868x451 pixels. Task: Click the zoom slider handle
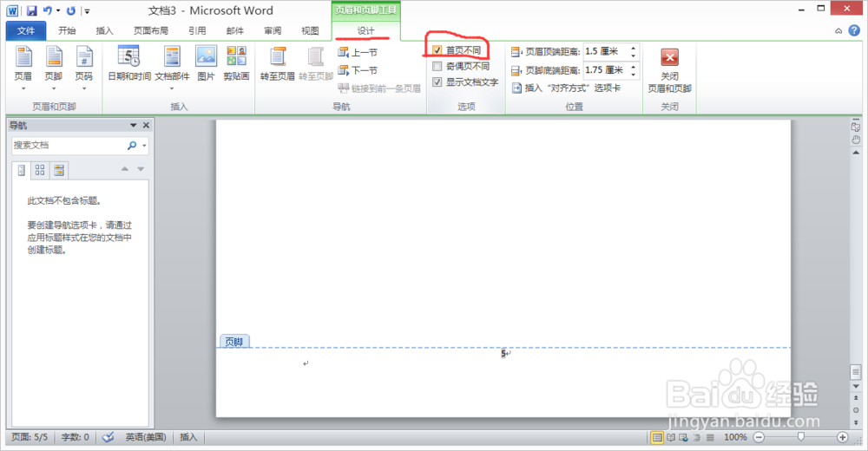[800, 437]
